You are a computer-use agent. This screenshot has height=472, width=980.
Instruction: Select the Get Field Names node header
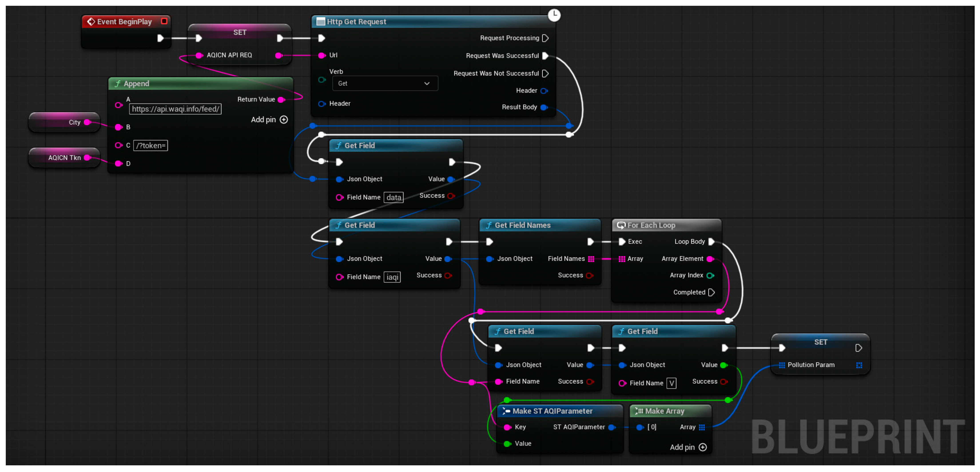click(x=540, y=225)
